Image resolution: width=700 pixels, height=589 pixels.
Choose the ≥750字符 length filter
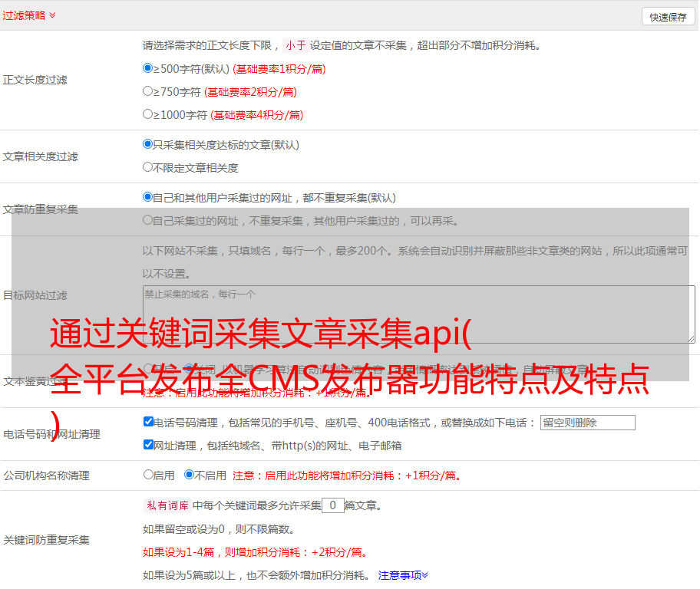[148, 91]
